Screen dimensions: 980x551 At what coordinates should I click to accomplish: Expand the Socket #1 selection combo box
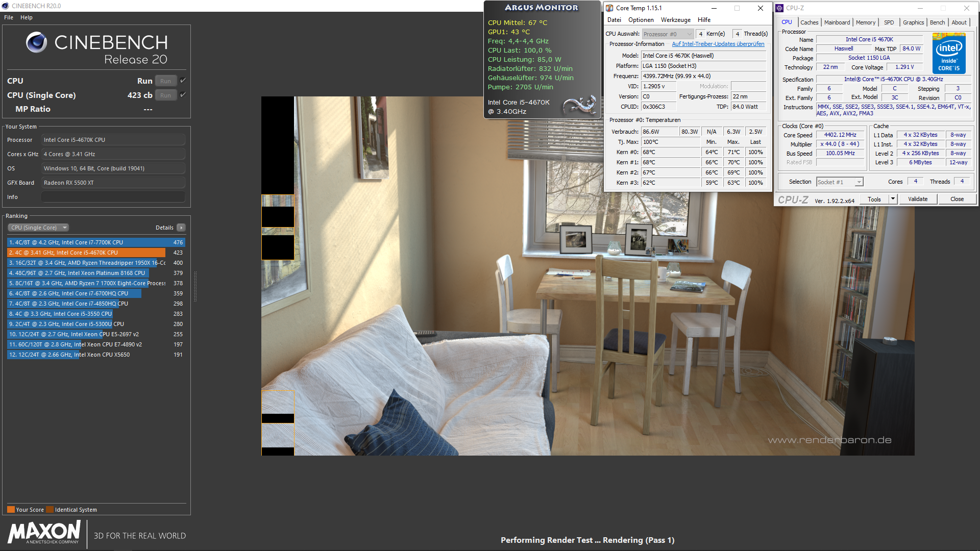point(840,182)
